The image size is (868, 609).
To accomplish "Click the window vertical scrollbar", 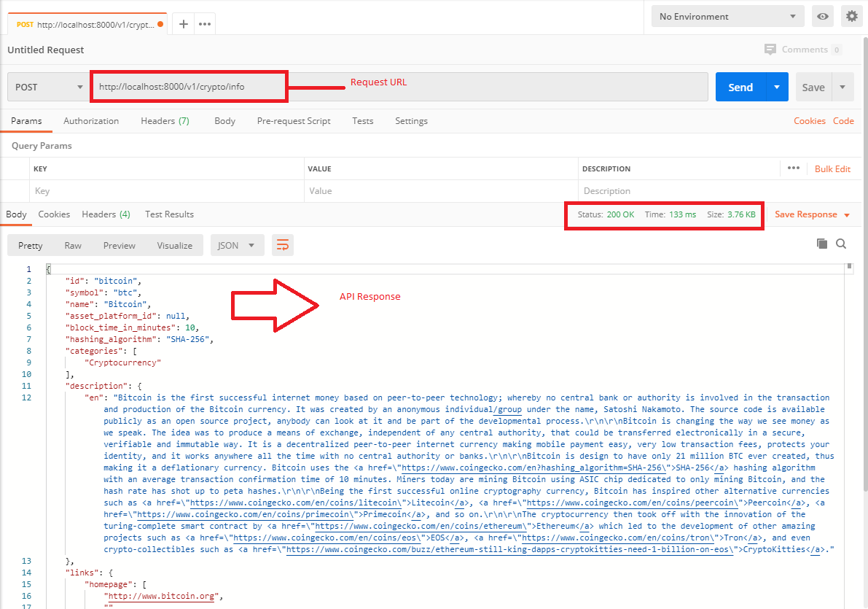I will click(x=865, y=263).
